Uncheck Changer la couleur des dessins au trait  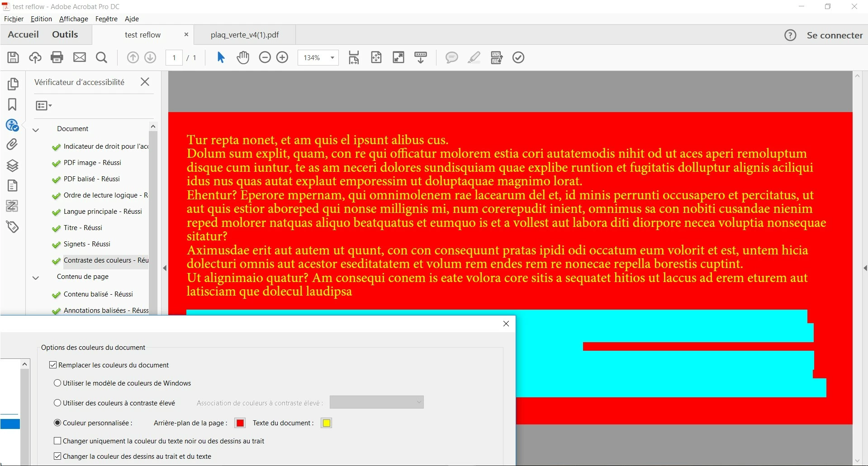coord(57,456)
